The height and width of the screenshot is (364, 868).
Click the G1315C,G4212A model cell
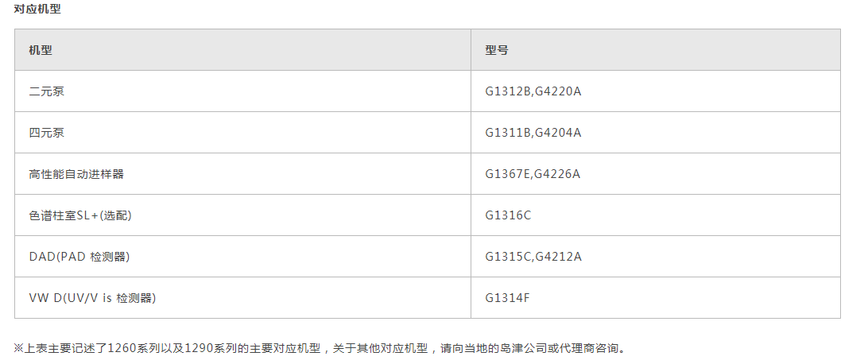pyautogui.click(x=656, y=257)
